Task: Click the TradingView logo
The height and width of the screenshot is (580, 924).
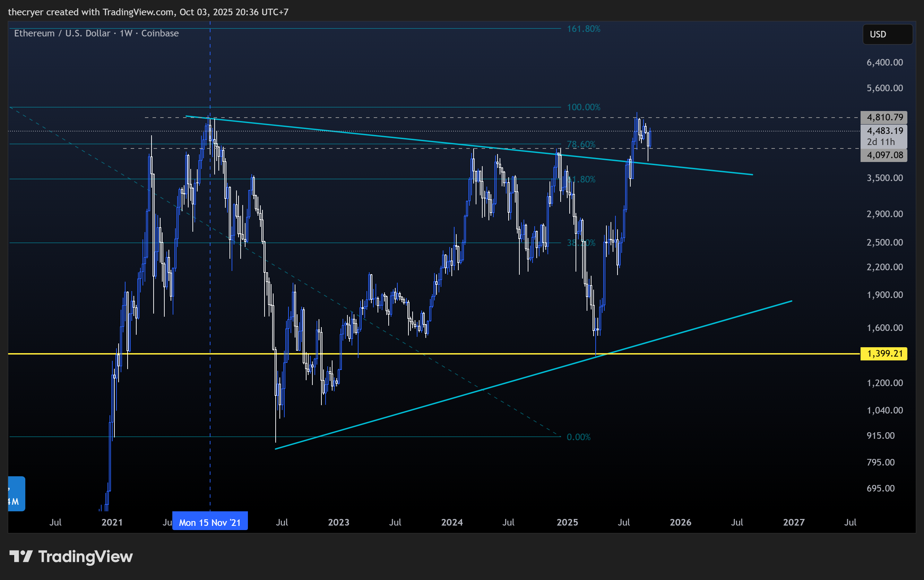Action: pos(71,557)
